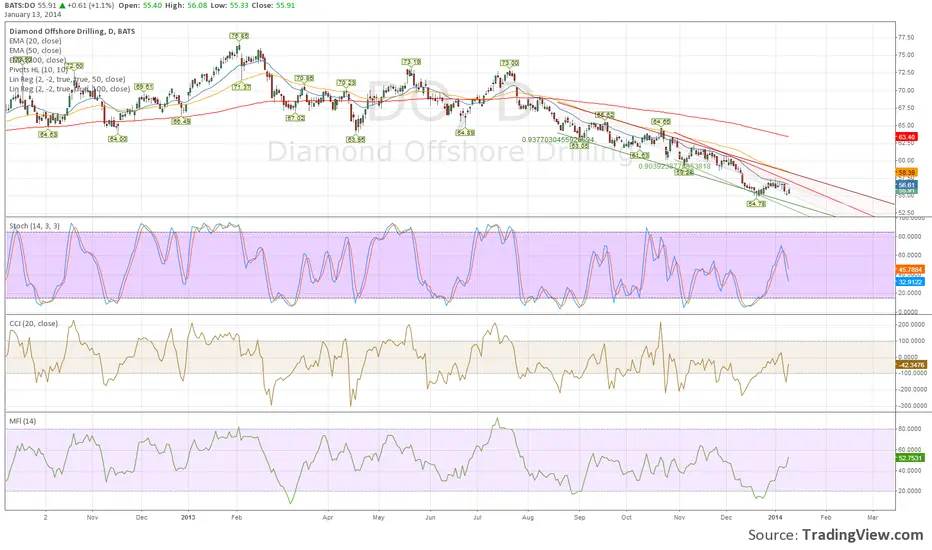
Task: Click the 71.37 pivot low label
Action: click(x=241, y=87)
